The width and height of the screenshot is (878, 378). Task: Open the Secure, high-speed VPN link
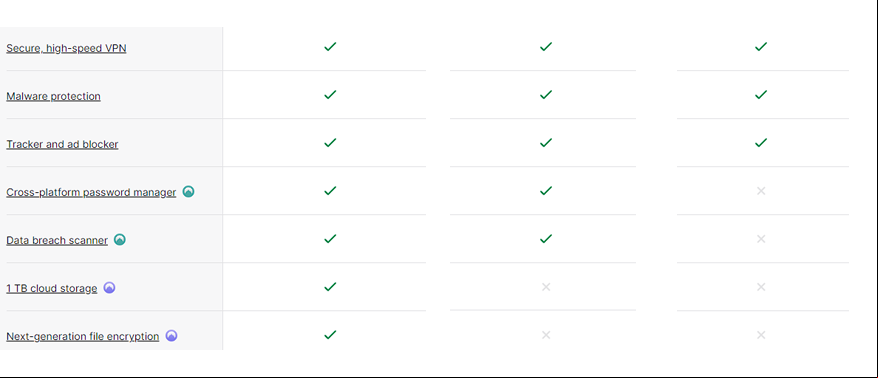coord(66,48)
